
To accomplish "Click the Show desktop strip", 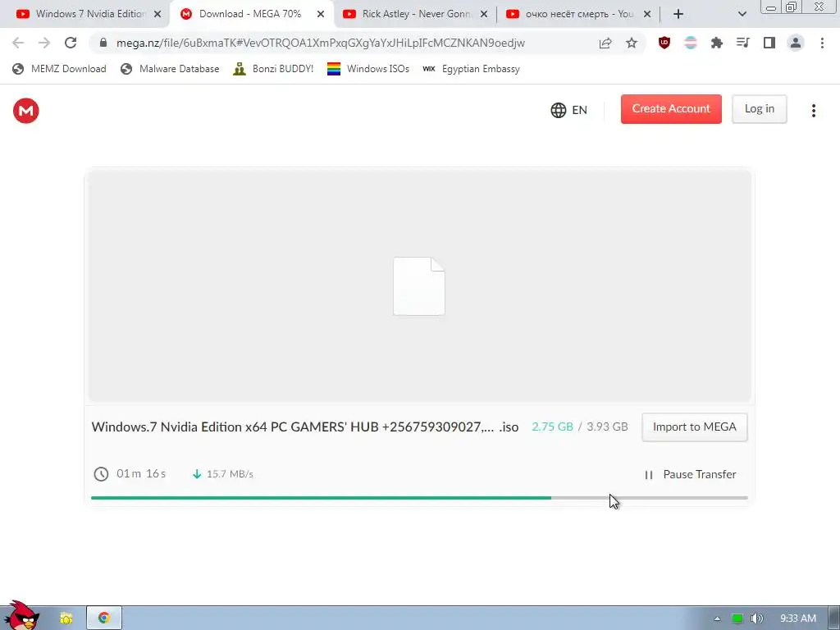I will (x=833, y=619).
